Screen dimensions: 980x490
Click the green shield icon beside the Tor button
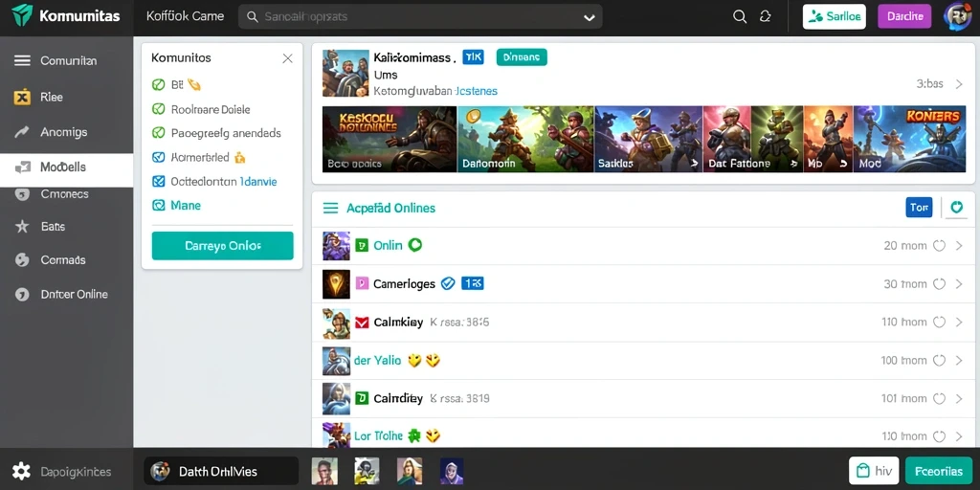[x=956, y=207]
